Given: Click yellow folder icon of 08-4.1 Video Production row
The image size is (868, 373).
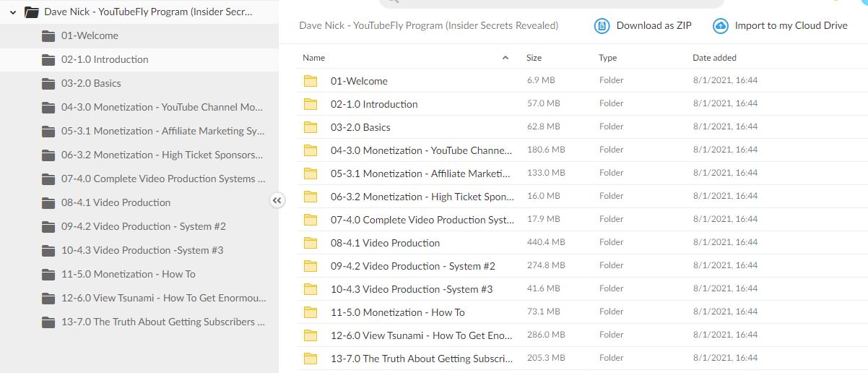Looking at the screenshot, I should (x=311, y=243).
